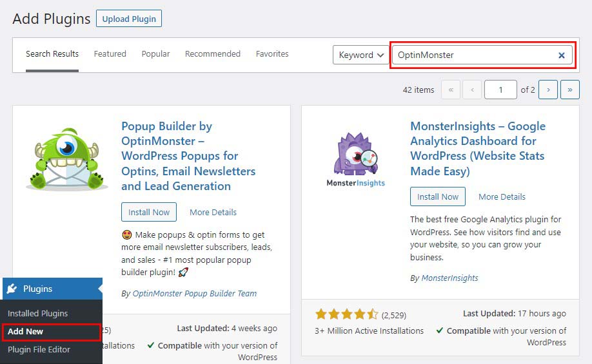Image resolution: width=592 pixels, height=364 pixels.
Task: Click Last Updated: 4 weeks ago text
Action: pos(227,329)
